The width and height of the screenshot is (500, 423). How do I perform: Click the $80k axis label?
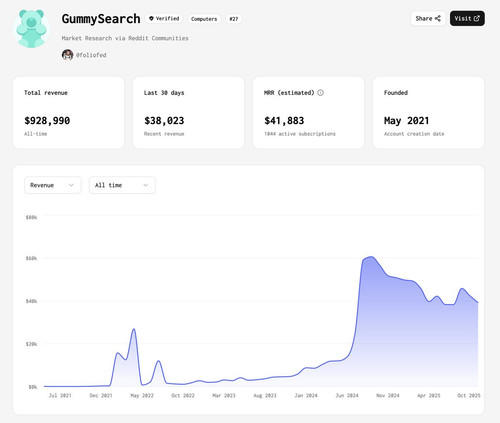tap(31, 217)
